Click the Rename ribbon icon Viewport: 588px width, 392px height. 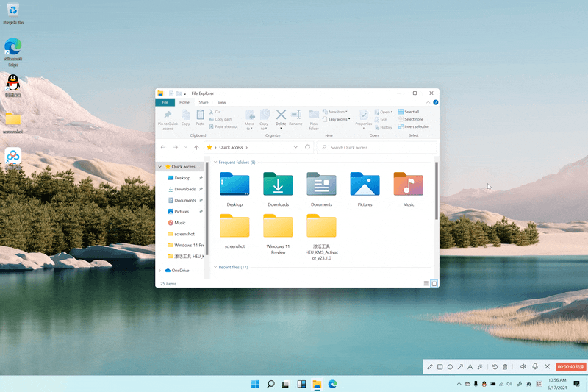(x=296, y=118)
